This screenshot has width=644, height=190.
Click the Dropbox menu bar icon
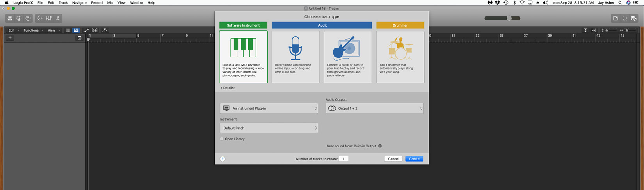click(x=498, y=3)
